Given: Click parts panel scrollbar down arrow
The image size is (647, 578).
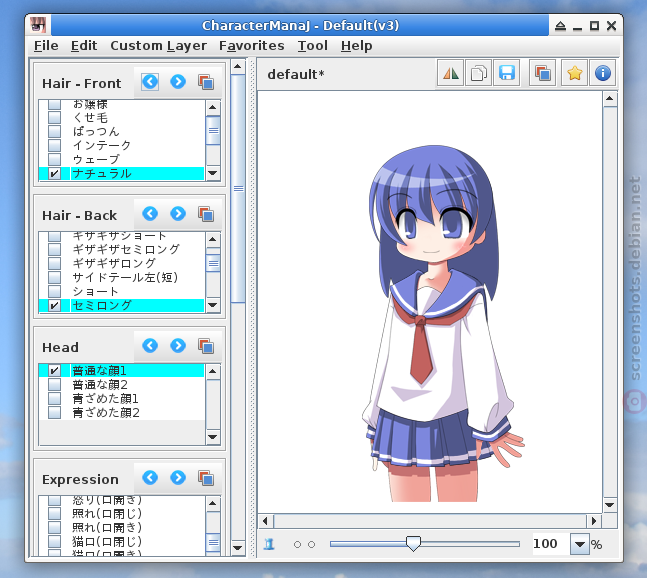Looking at the screenshot, I should click(x=238, y=548).
